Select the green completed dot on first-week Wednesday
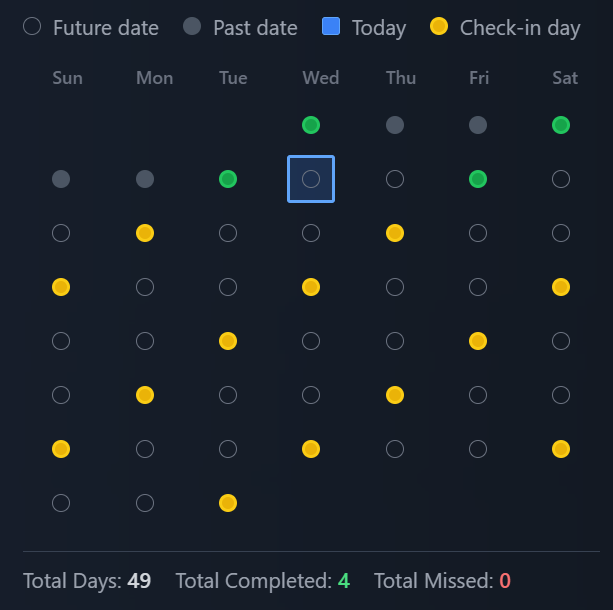613x610 pixels. [x=311, y=125]
